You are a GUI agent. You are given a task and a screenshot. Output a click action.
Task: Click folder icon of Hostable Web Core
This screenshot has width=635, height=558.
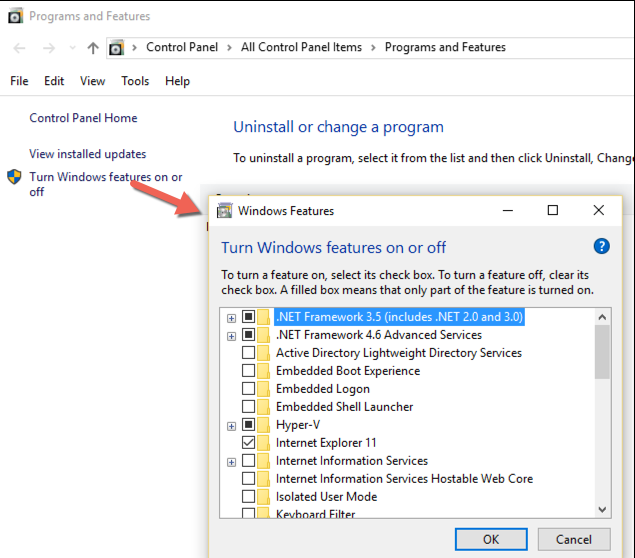point(264,479)
